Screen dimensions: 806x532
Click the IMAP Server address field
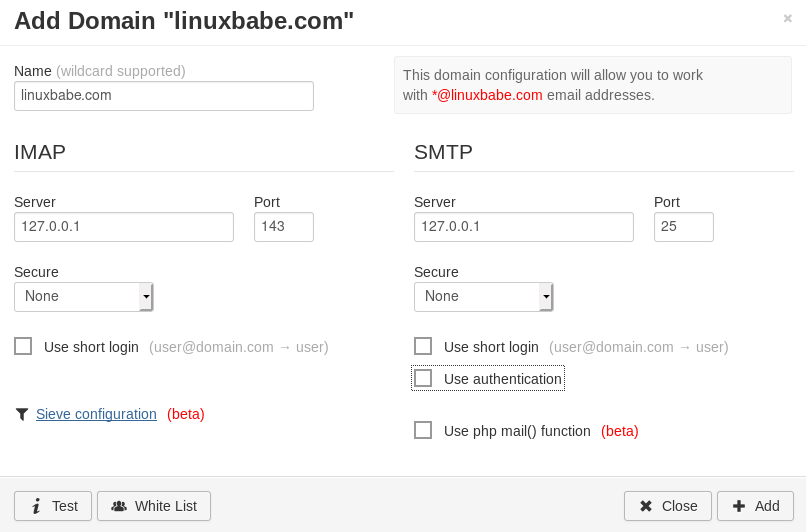click(x=124, y=227)
